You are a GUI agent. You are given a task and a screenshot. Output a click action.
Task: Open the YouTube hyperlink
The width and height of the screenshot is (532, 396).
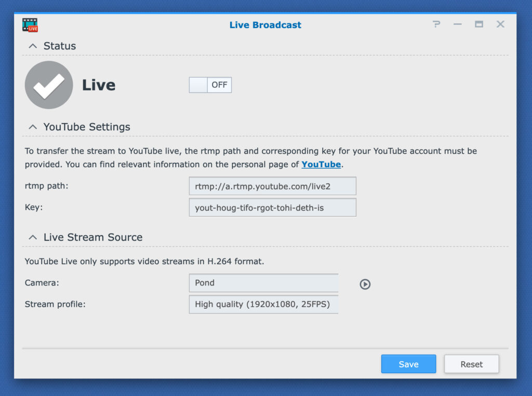[x=321, y=165]
